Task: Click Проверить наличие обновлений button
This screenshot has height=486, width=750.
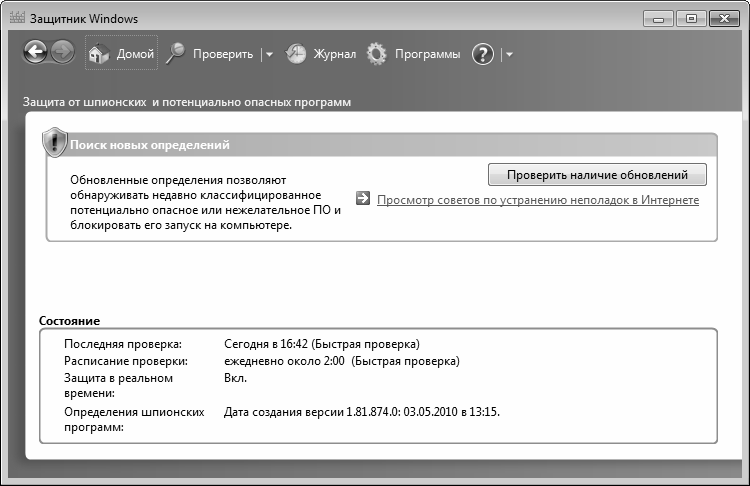Action: coord(597,175)
